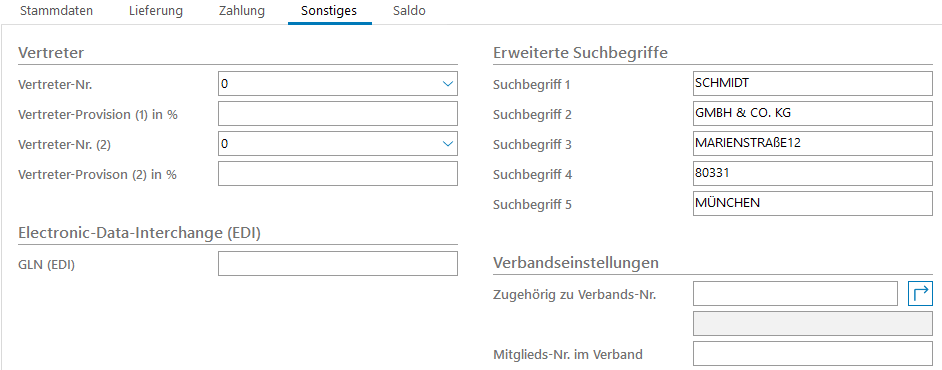Focus the Vertreter-Provison (2) in % field
This screenshot has width=942, height=370.
338,174
